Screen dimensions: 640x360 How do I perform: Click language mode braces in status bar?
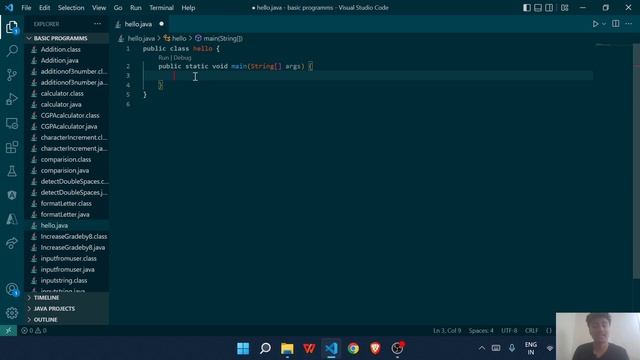pos(549,331)
